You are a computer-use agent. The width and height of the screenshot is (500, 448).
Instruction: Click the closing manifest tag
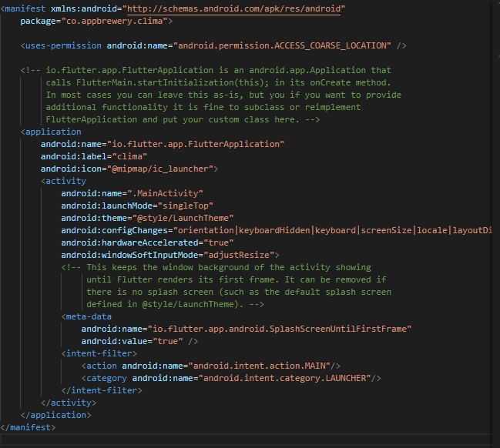click(28, 428)
